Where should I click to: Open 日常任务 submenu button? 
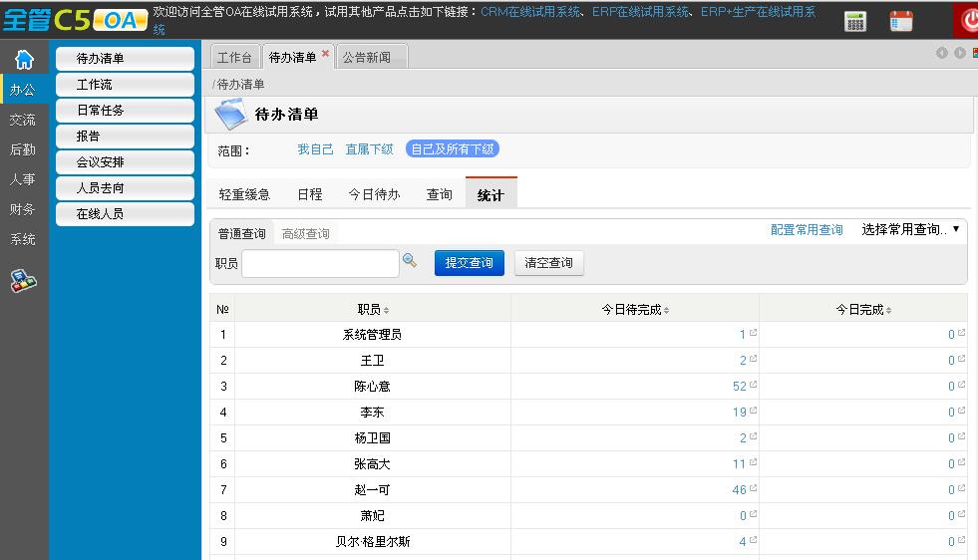point(125,111)
